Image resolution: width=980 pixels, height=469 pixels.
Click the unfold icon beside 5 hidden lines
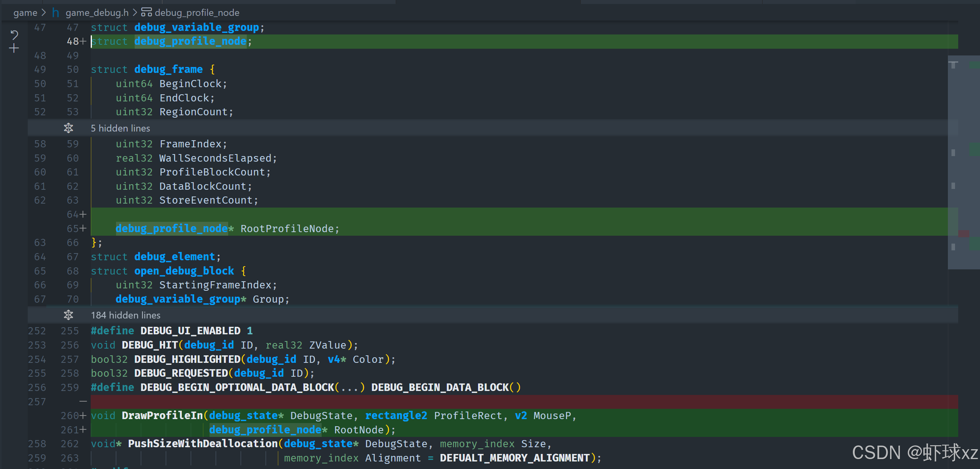69,128
